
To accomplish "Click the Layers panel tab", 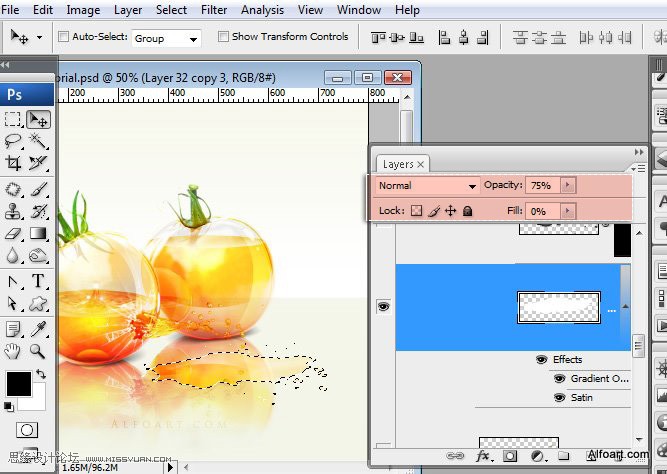I will pos(398,164).
